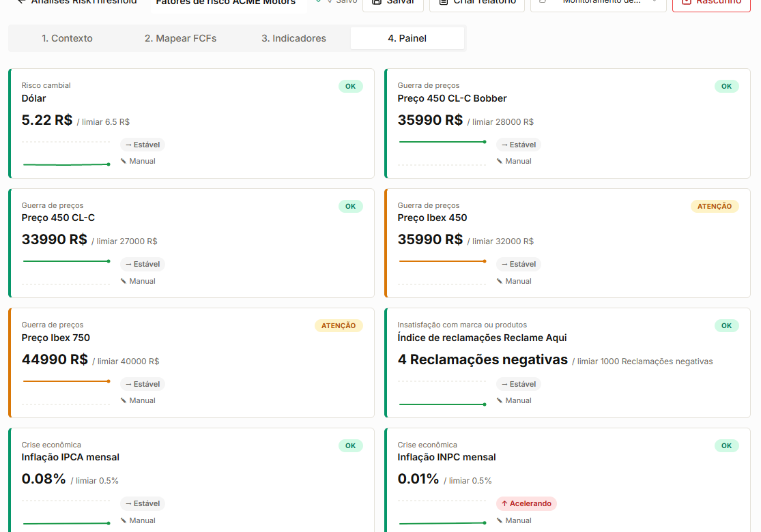This screenshot has height=532, width=761.
Task: Click the Manual pencil icon in Reclame Aqui card
Action: [x=500, y=400]
